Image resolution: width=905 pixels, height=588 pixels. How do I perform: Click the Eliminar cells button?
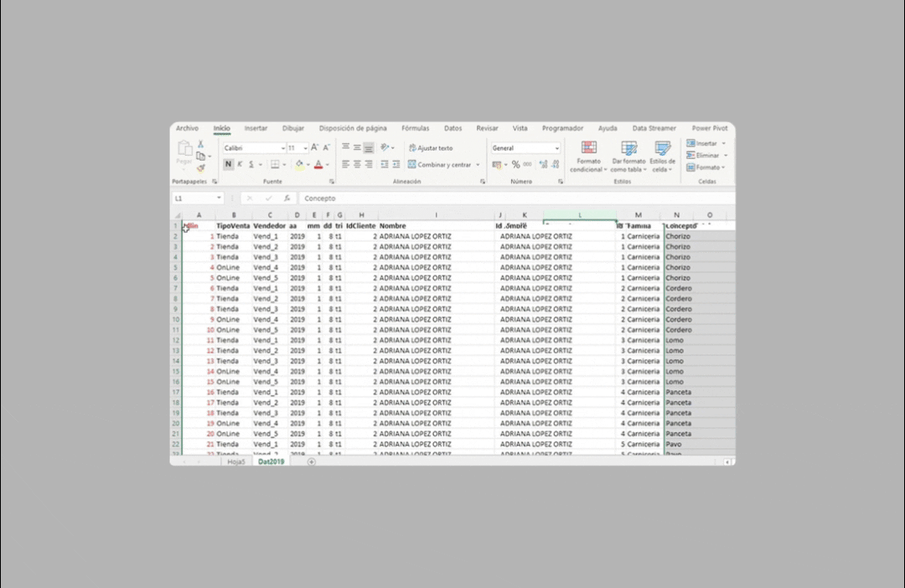coord(703,155)
